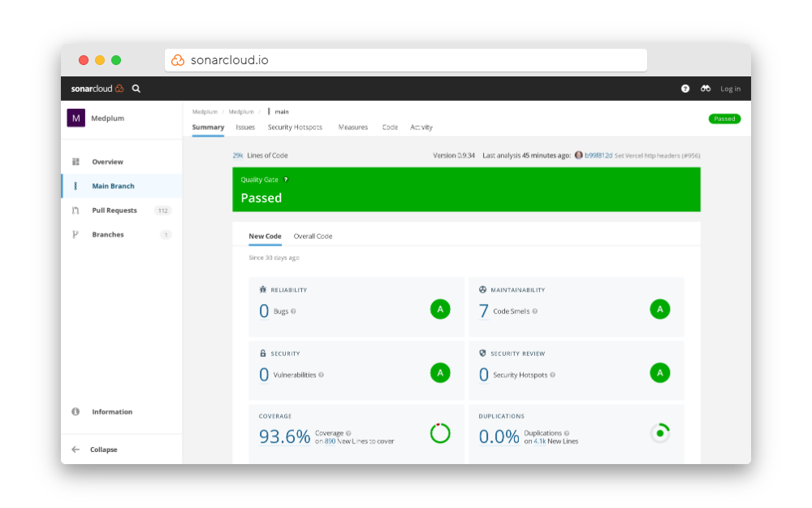
Task: Switch to the Security Hotspots tab
Action: pyautogui.click(x=295, y=128)
